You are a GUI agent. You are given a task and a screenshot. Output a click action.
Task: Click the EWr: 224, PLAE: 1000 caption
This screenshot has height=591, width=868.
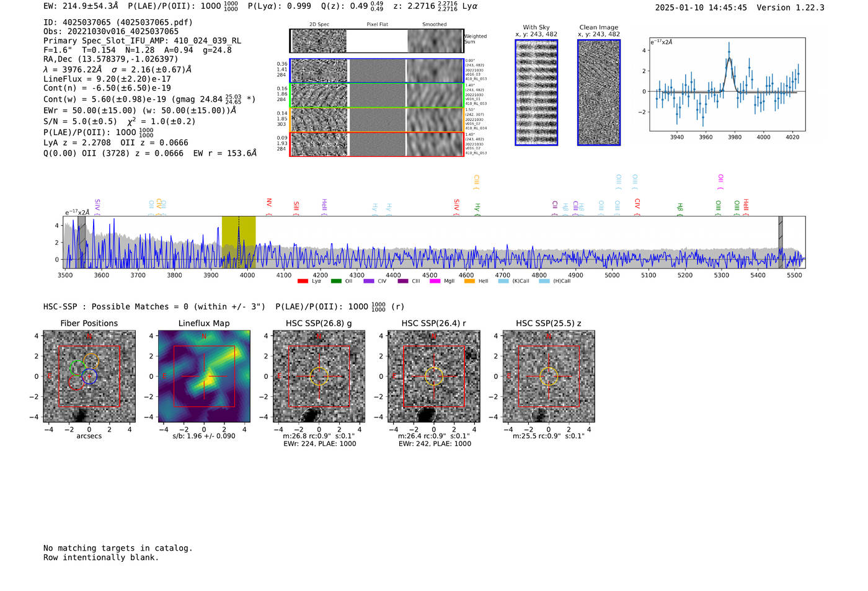(x=319, y=443)
